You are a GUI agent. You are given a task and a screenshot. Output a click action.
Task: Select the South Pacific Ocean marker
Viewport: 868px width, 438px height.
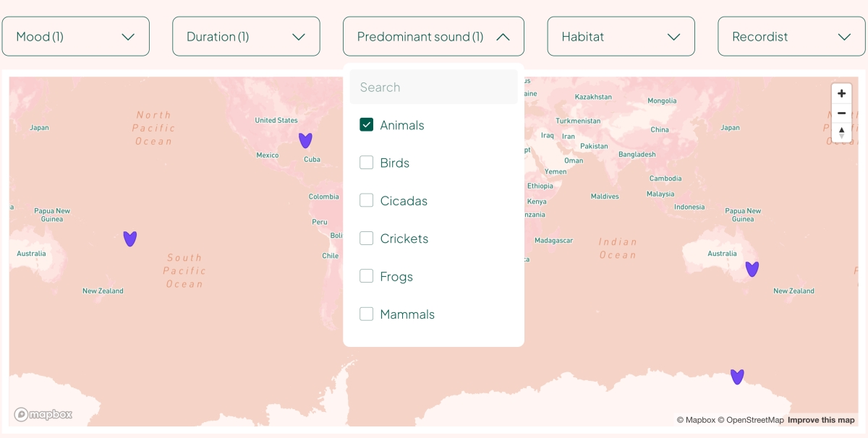(x=130, y=239)
